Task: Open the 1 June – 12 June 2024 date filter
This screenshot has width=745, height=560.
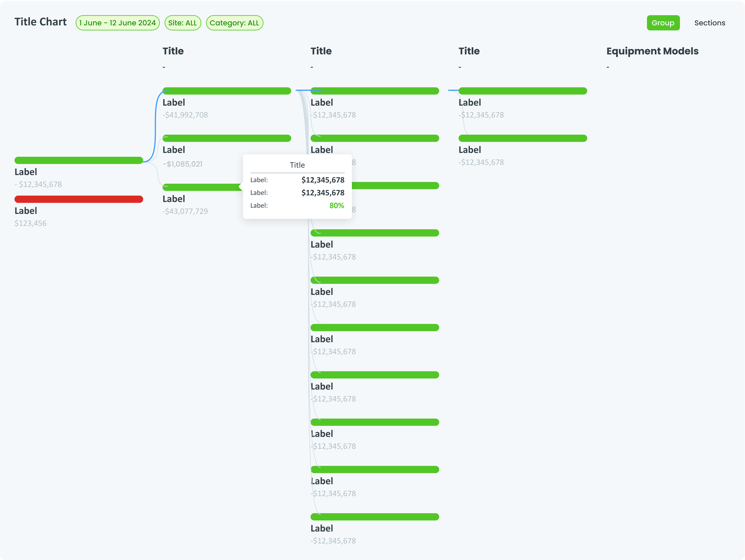Action: (117, 23)
